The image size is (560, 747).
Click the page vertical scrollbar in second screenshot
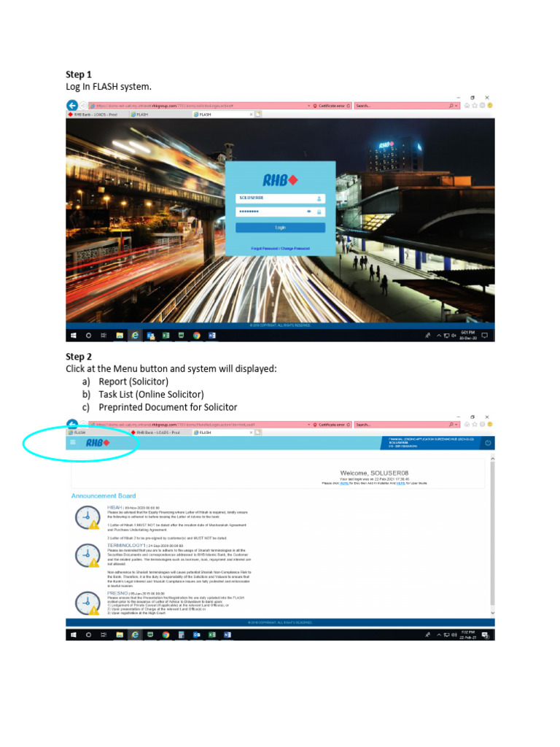(492, 533)
